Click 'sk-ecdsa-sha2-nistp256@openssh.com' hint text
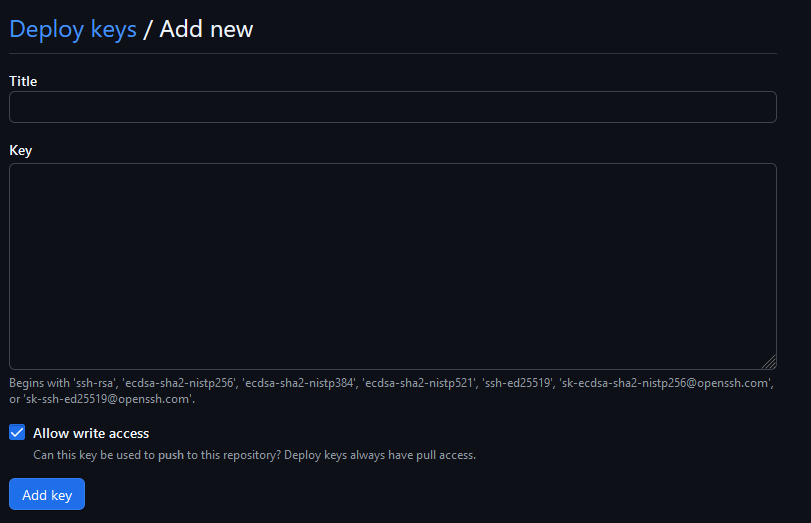The width and height of the screenshot is (811, 523). coord(666,383)
